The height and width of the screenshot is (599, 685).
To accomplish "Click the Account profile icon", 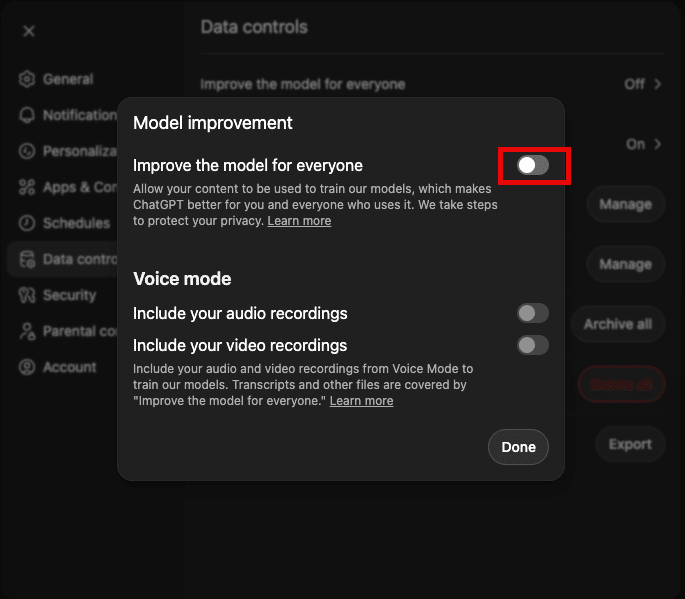I will 27,367.
